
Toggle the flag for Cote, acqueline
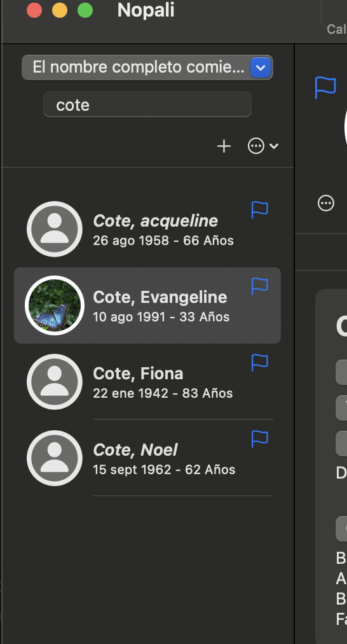click(x=260, y=209)
